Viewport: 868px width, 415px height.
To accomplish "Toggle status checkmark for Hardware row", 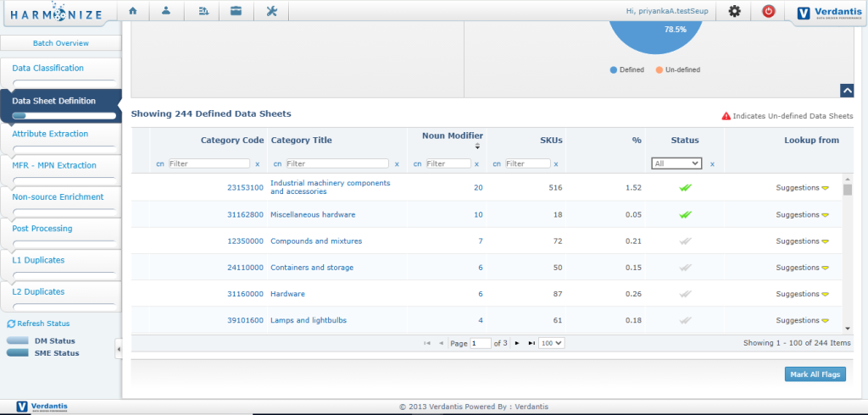I will (x=685, y=294).
